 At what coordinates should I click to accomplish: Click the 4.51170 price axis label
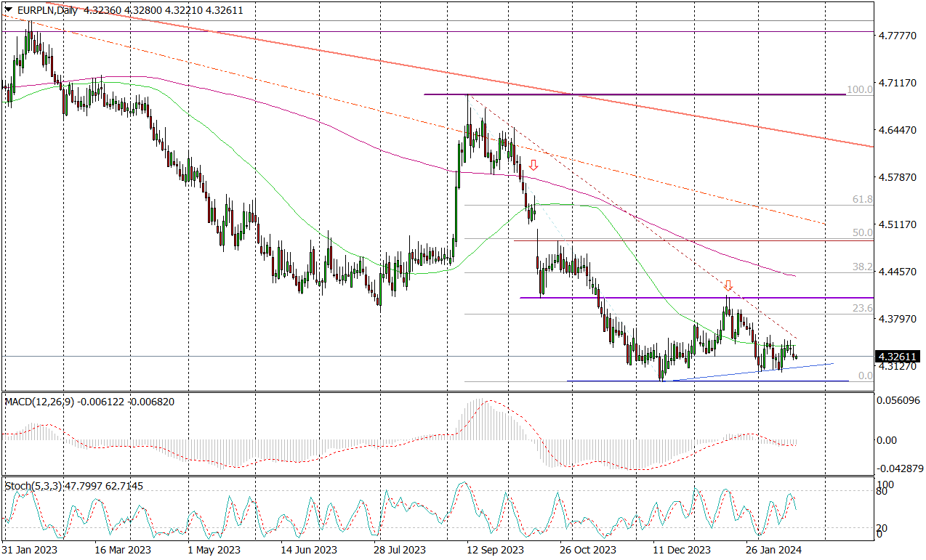[896, 225]
